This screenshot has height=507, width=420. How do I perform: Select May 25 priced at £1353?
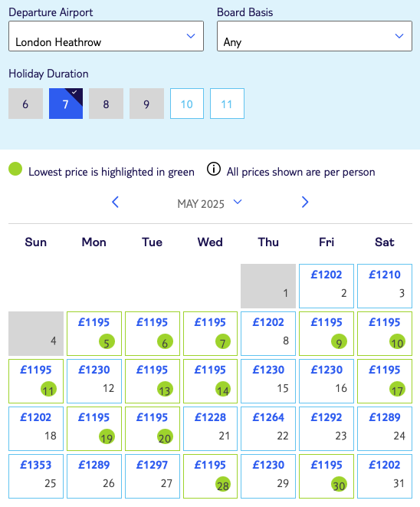pos(36,476)
